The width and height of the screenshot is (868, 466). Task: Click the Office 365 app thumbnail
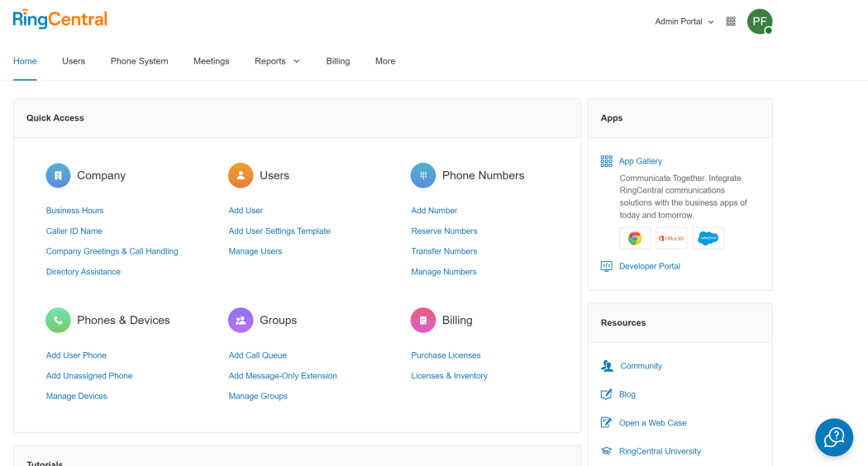671,238
